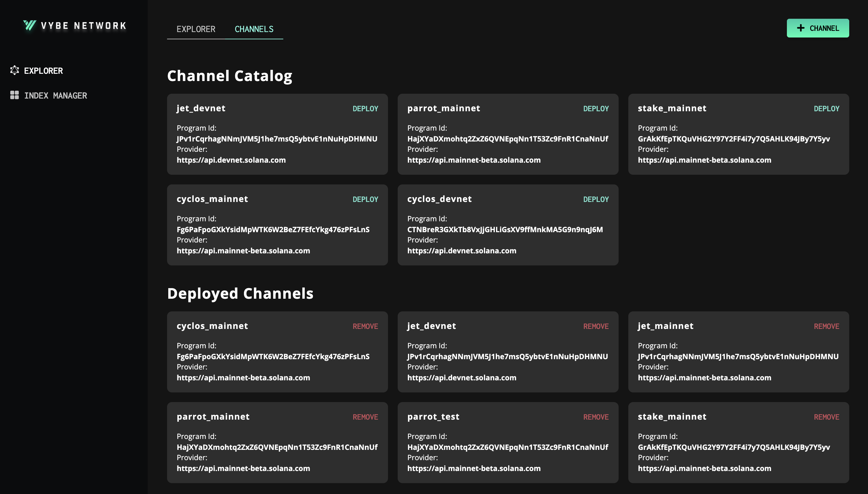This screenshot has height=494, width=868.
Task: Open Index Manager in sidebar
Action: click(x=55, y=96)
